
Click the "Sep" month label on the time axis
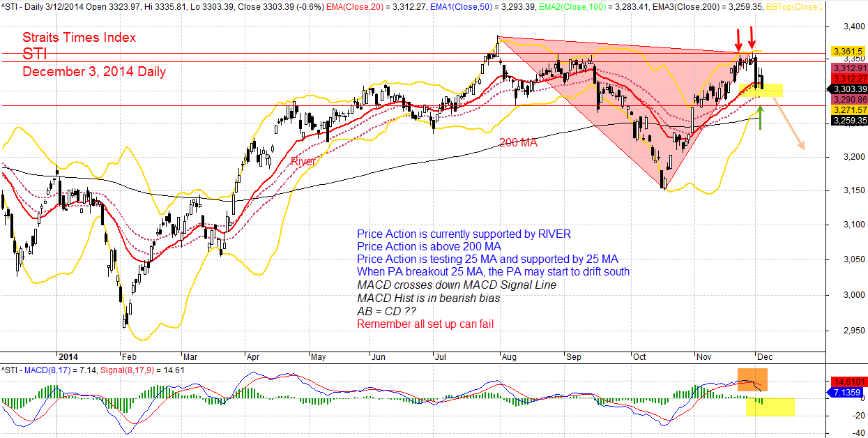click(x=573, y=356)
